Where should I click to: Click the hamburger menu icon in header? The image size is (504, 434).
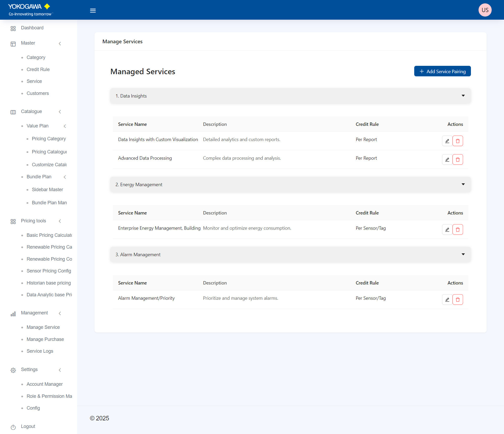coord(93,11)
